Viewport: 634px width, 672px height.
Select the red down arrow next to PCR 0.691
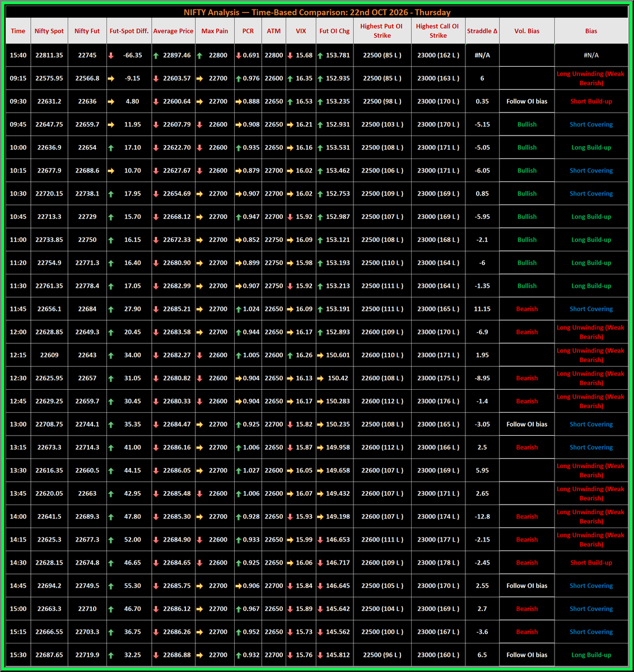point(239,55)
